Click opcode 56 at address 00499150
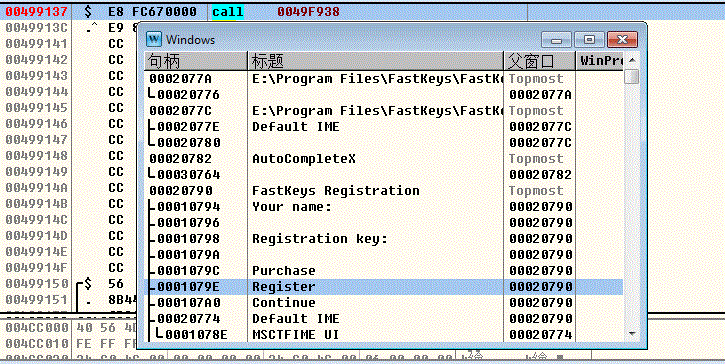The image size is (725, 364). (116, 284)
